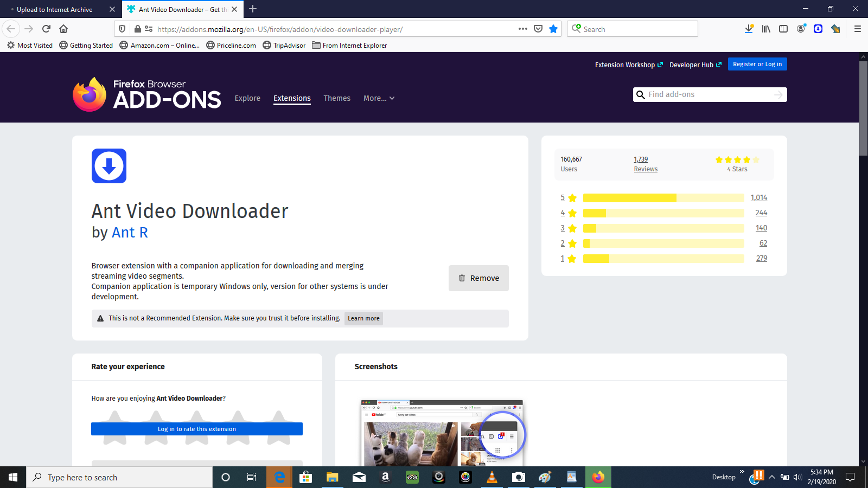Click Log in to rate this extension
This screenshot has height=488, width=868.
tap(197, 429)
